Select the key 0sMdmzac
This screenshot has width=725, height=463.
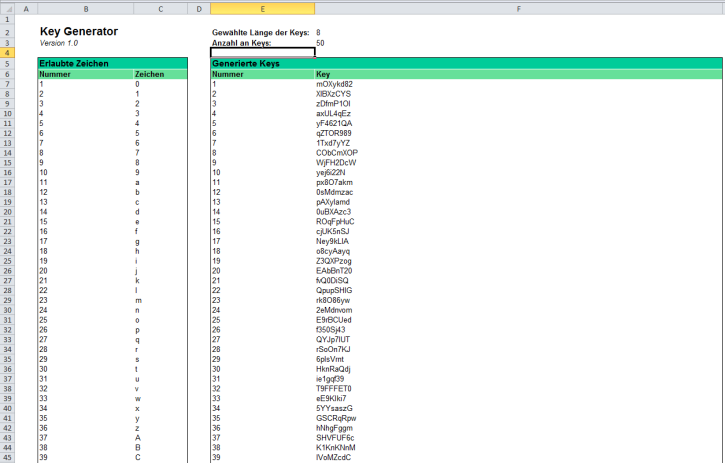[334, 192]
